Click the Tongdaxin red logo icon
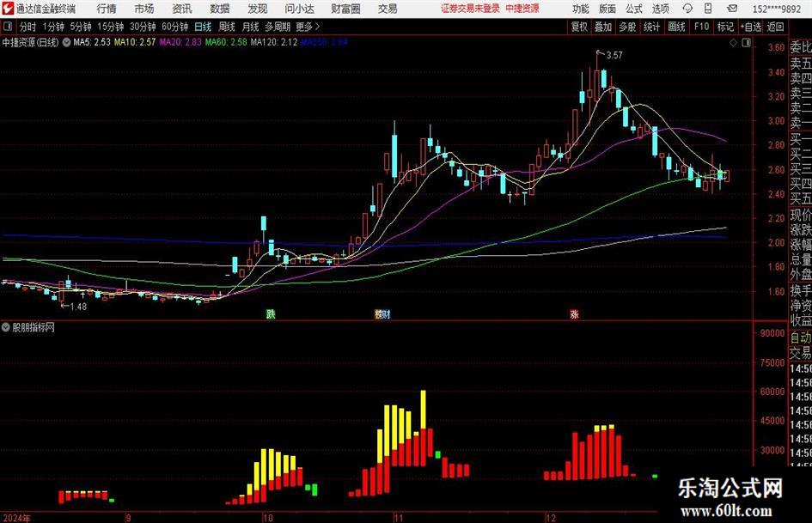This screenshot has width=812, height=523. (x=8, y=9)
